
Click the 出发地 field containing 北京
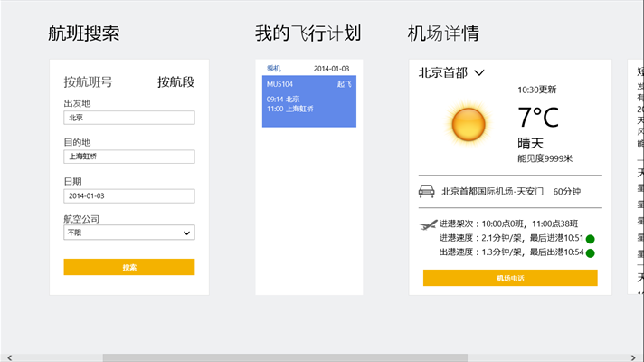(x=129, y=118)
